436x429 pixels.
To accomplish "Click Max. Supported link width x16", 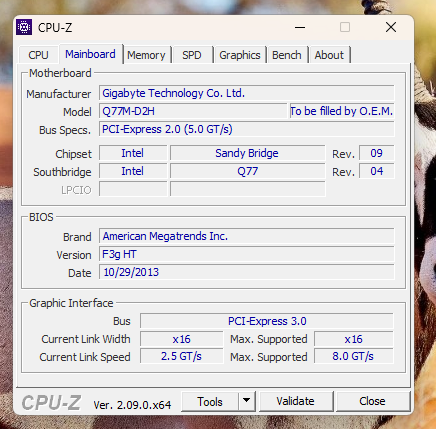I will (354, 339).
